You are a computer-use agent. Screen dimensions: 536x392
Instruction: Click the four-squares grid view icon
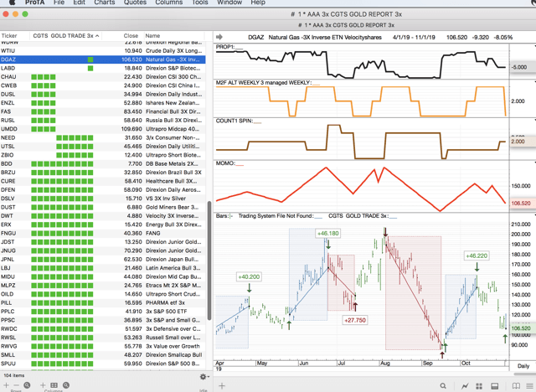(479, 386)
